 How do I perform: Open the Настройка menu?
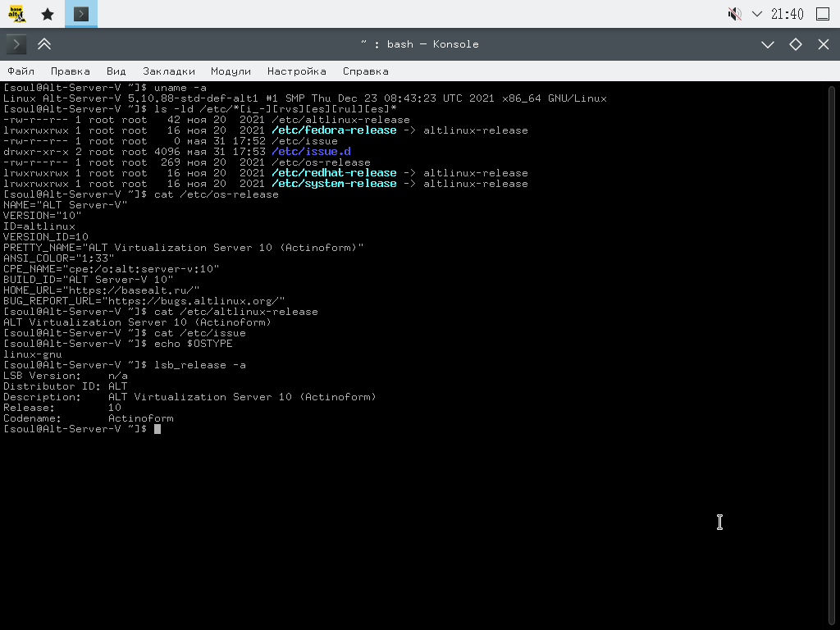(297, 71)
